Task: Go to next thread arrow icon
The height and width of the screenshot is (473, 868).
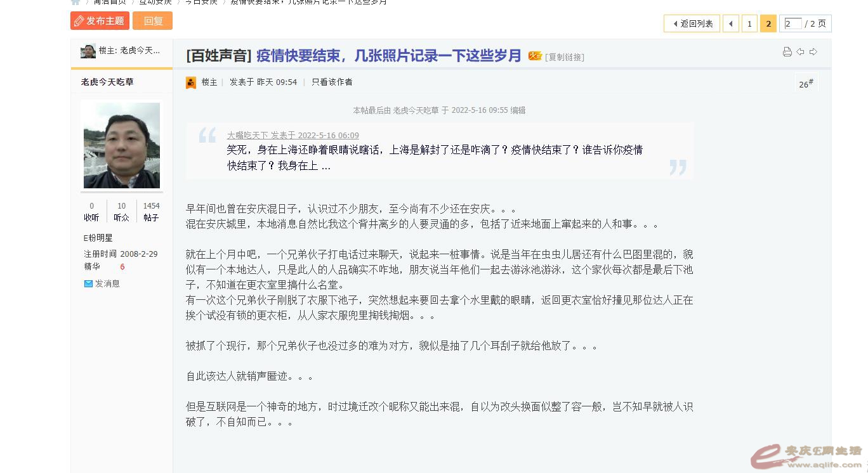Action: point(813,52)
